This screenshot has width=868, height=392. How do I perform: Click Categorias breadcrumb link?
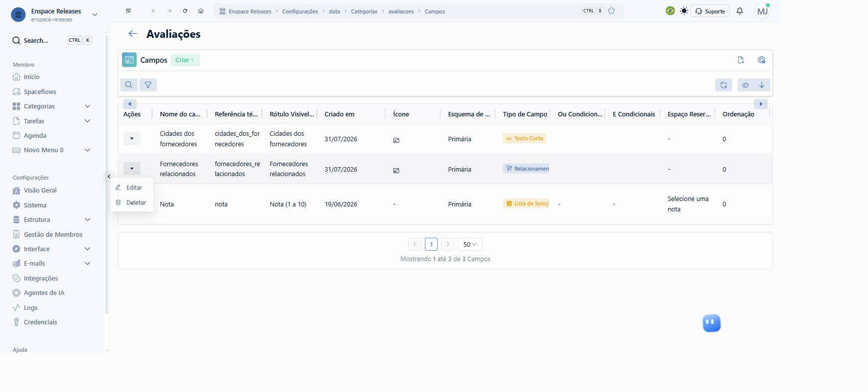pyautogui.click(x=364, y=11)
